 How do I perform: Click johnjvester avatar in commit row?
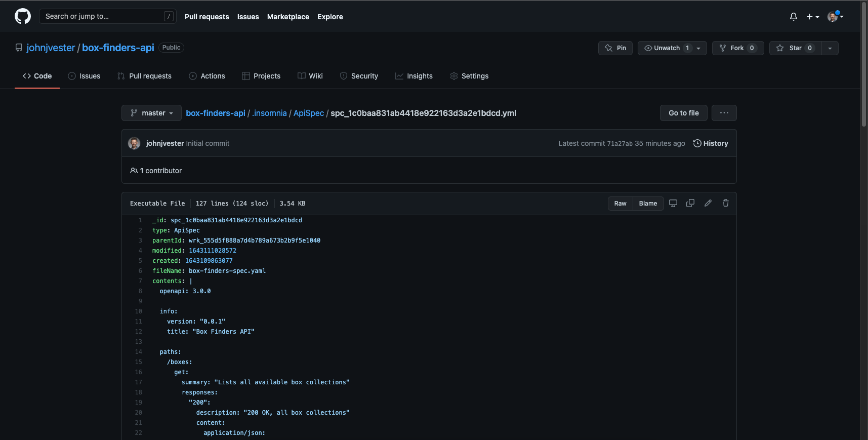tap(134, 143)
